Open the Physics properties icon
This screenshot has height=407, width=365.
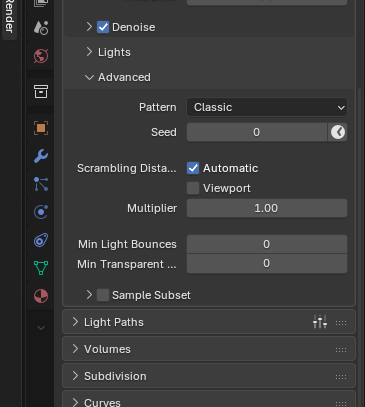tap(41, 212)
